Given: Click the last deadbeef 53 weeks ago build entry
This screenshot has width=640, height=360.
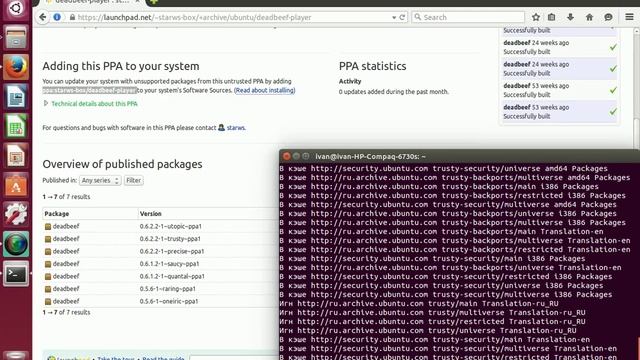Looking at the screenshot, I should pos(560,112).
